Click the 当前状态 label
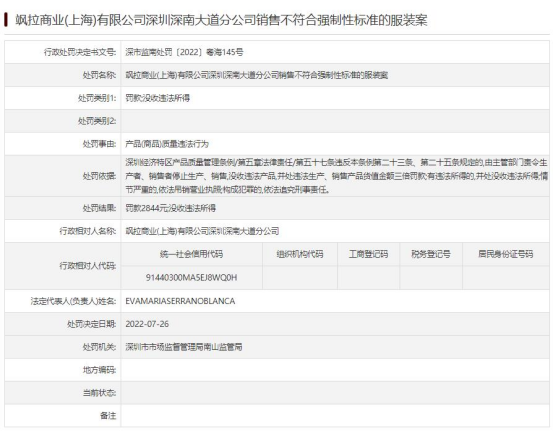Screen dimensions: 554x431 click(x=99, y=393)
